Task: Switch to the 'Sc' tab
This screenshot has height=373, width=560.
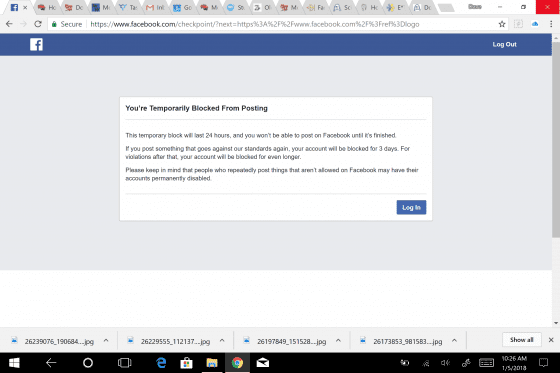Action: (342, 8)
